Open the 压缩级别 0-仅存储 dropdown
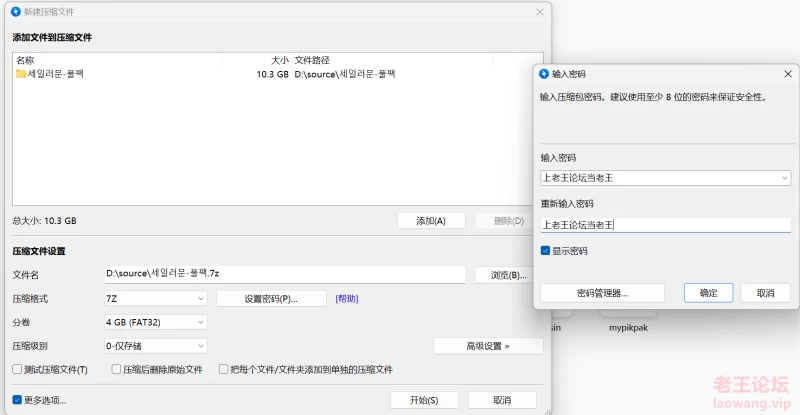Screen dimensions: 800x415 pyautogui.click(x=156, y=346)
